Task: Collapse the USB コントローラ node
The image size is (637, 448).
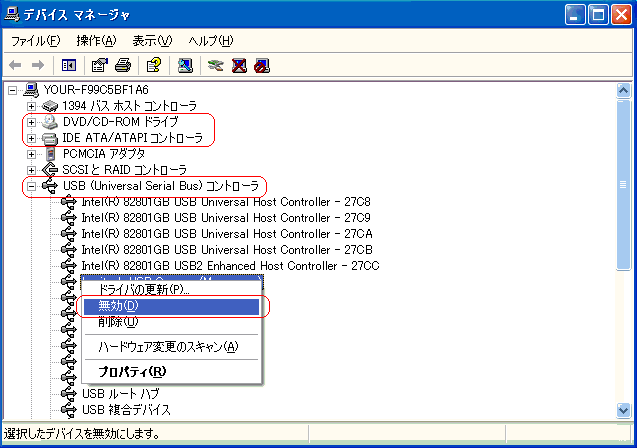Action: tap(31, 186)
